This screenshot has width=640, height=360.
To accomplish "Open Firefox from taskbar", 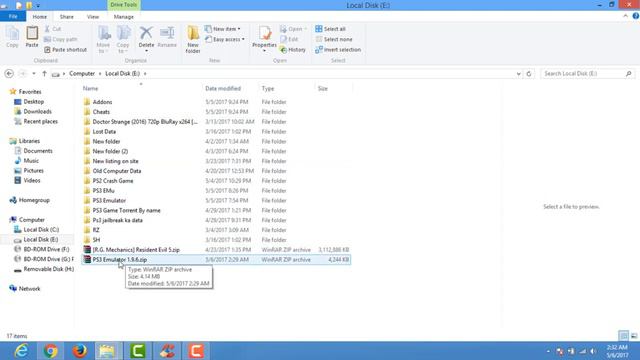I will pos(80,351).
